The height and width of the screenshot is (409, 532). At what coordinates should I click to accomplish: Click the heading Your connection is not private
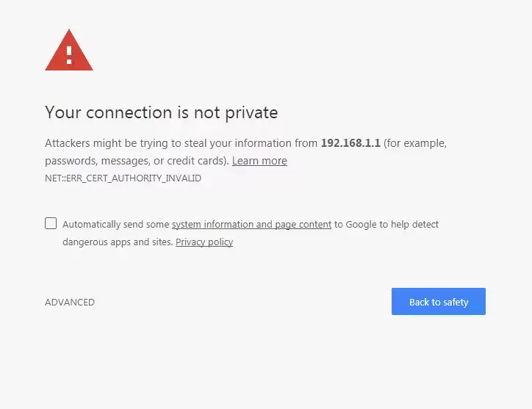161,112
